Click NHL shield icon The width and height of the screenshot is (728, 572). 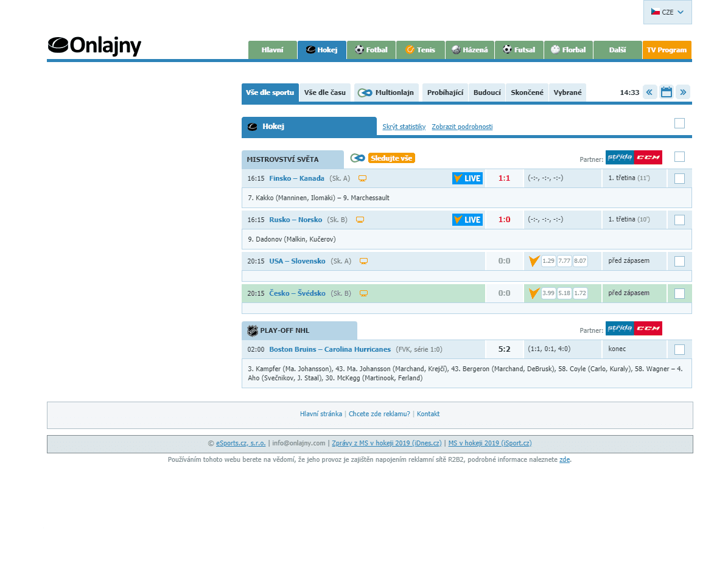(x=252, y=330)
